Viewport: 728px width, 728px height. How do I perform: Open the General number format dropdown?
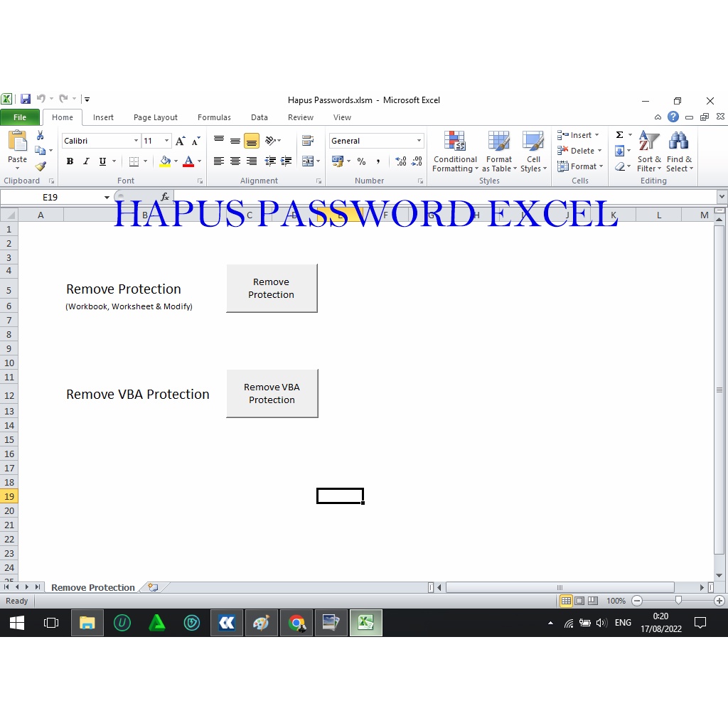tap(419, 141)
